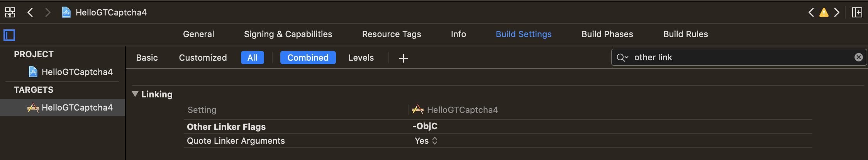Go forward with the right chevron
The width and height of the screenshot is (868, 160).
47,12
